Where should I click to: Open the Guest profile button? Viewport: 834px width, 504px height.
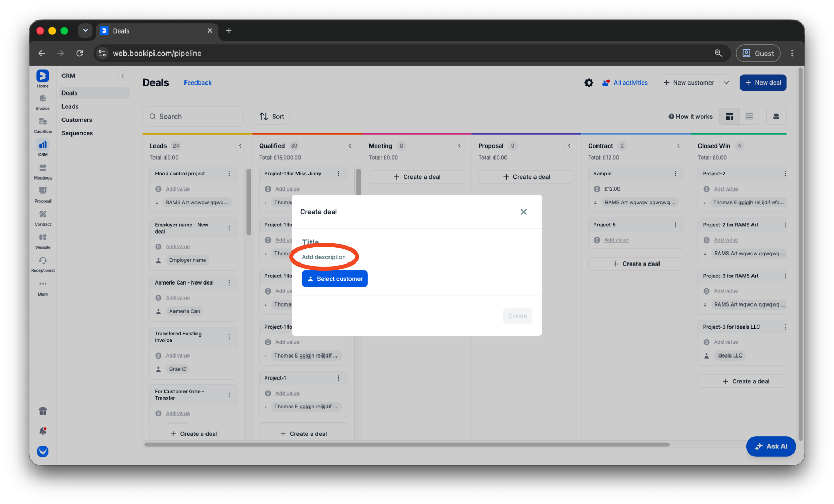758,53
